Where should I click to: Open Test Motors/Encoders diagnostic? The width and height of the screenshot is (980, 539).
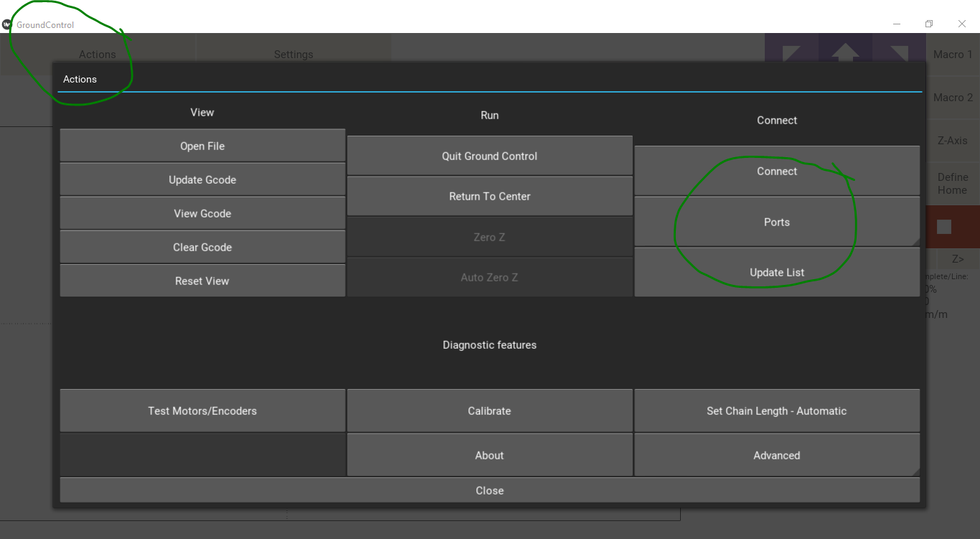coord(202,411)
